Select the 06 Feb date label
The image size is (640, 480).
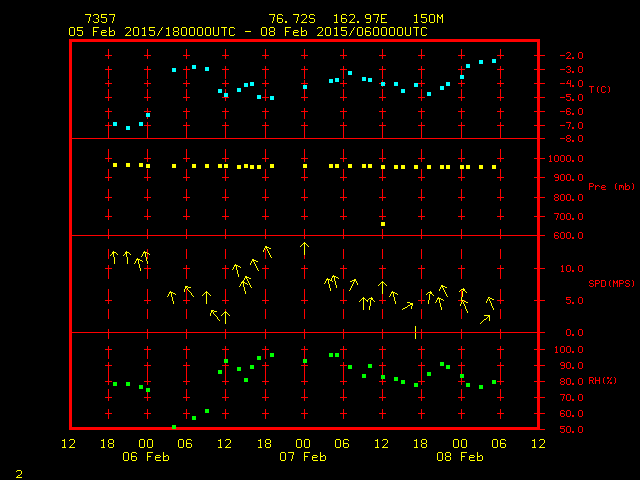pos(146,457)
